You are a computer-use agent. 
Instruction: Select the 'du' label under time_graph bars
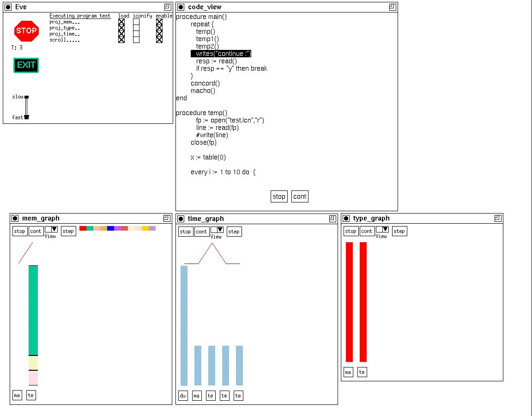(183, 396)
